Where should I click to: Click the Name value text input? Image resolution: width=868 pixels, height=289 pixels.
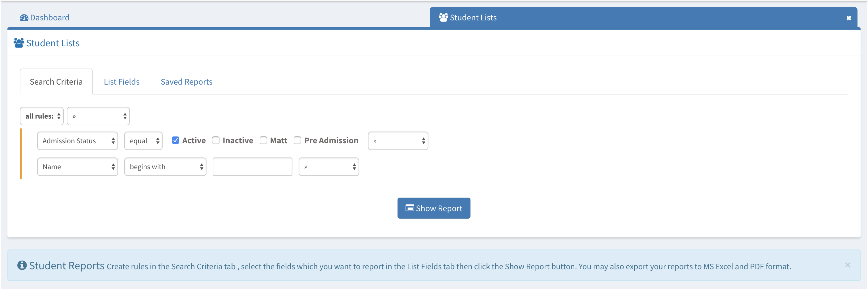pos(252,167)
